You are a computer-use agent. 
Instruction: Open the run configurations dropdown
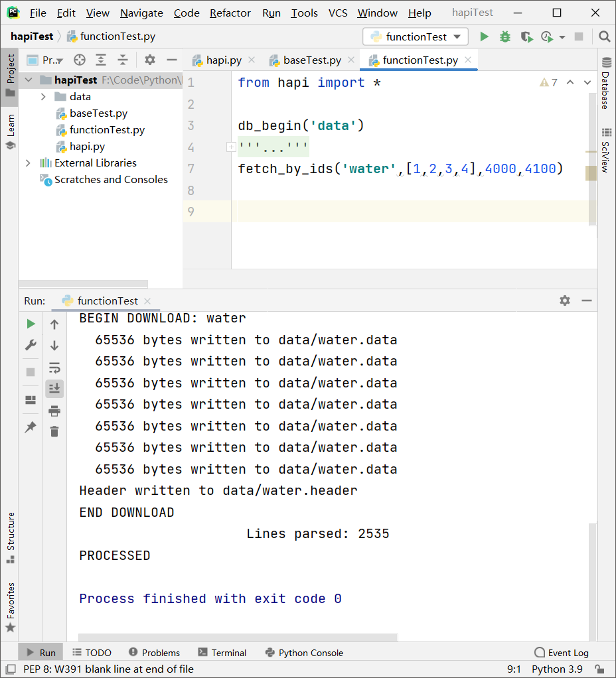click(415, 36)
